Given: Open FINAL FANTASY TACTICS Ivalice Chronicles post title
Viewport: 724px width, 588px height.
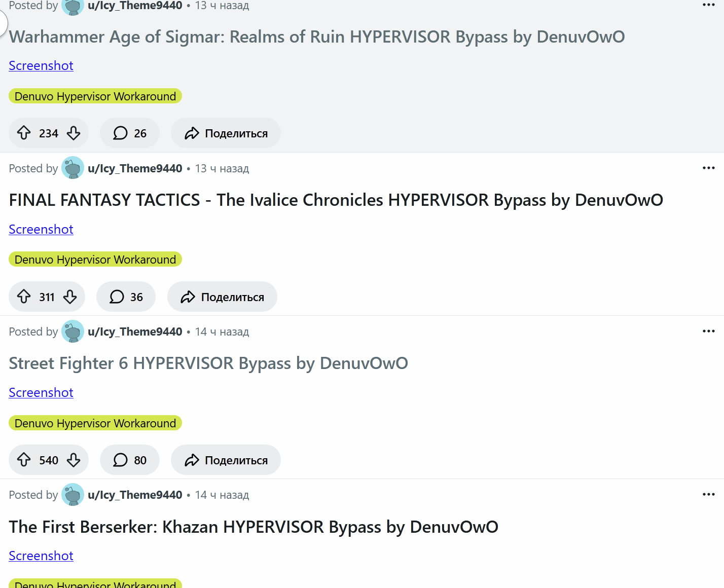Looking at the screenshot, I should tap(336, 200).
